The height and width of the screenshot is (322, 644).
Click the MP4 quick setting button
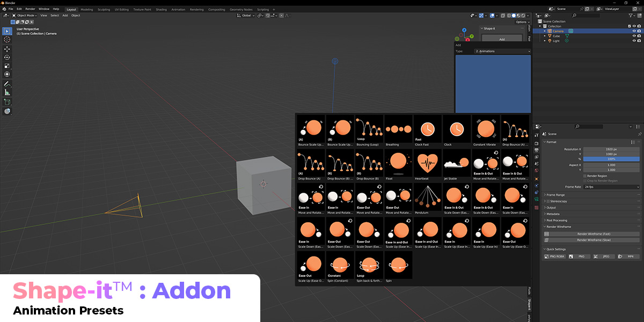(x=628, y=257)
